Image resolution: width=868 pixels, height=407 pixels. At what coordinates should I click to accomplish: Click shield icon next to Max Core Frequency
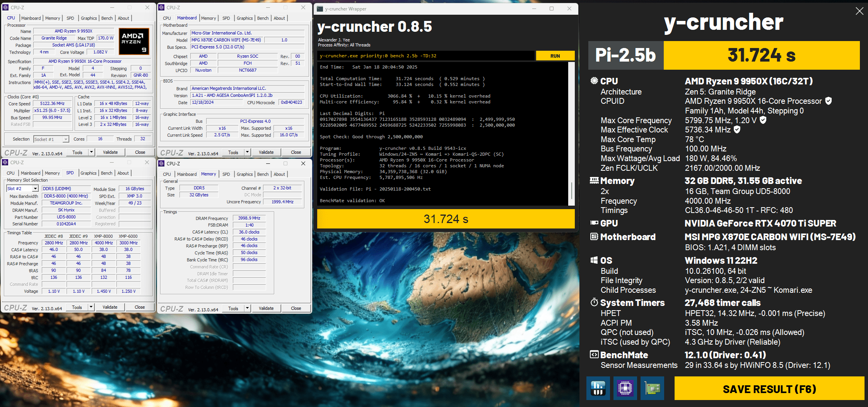pyautogui.click(x=763, y=120)
